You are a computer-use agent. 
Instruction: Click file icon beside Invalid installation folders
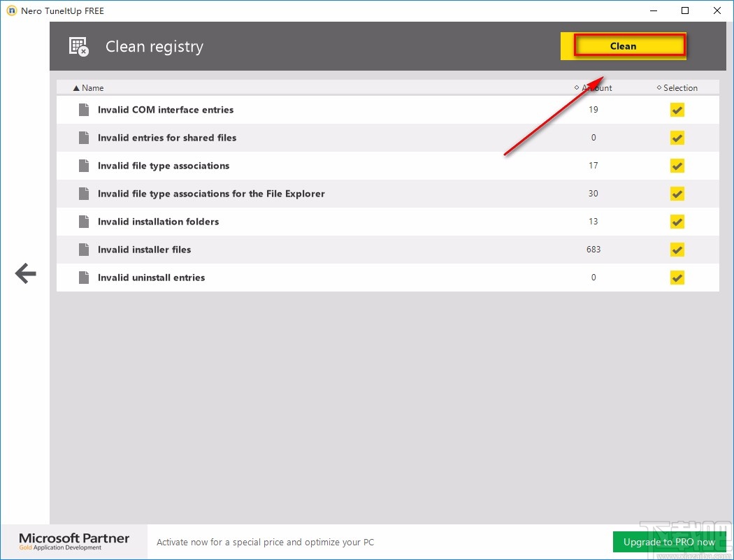click(x=84, y=222)
